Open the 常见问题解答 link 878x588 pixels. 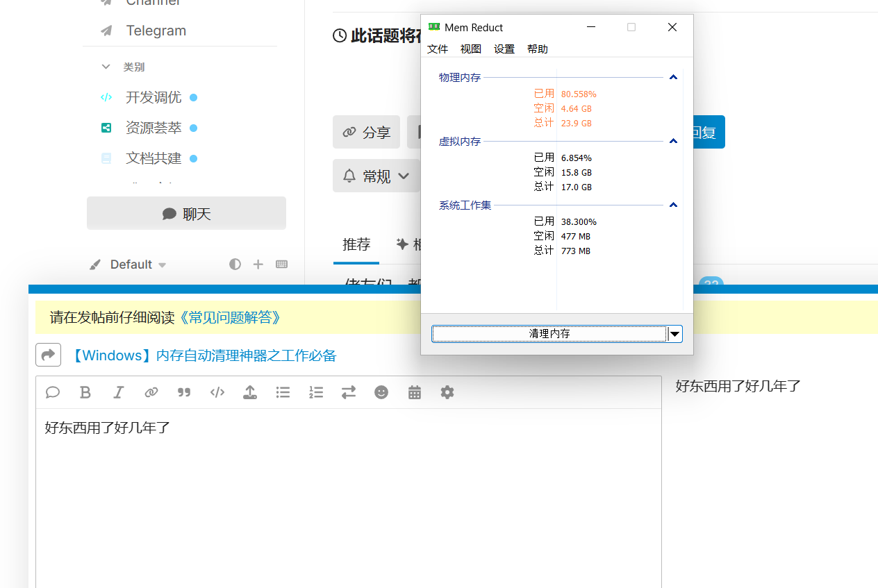tap(230, 317)
